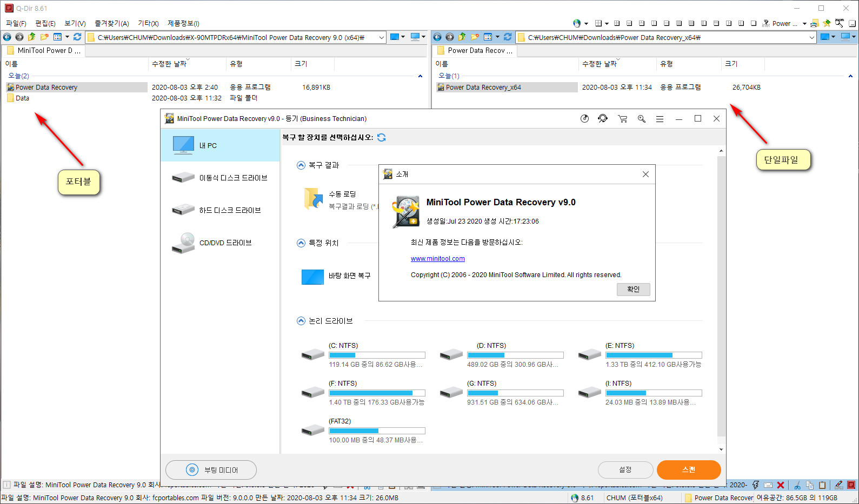This screenshot has height=504, width=859.
Task: Click the MiniTool key register icon
Action: [642, 119]
